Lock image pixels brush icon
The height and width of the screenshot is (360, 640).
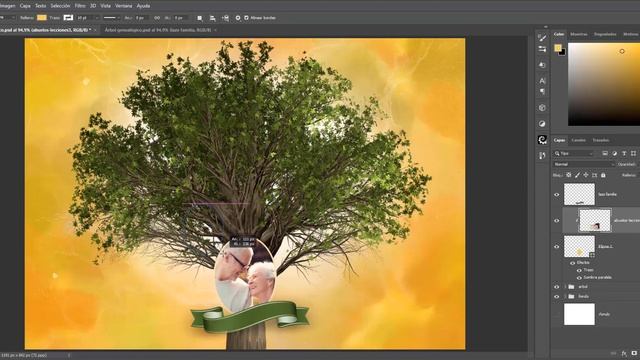577,175
